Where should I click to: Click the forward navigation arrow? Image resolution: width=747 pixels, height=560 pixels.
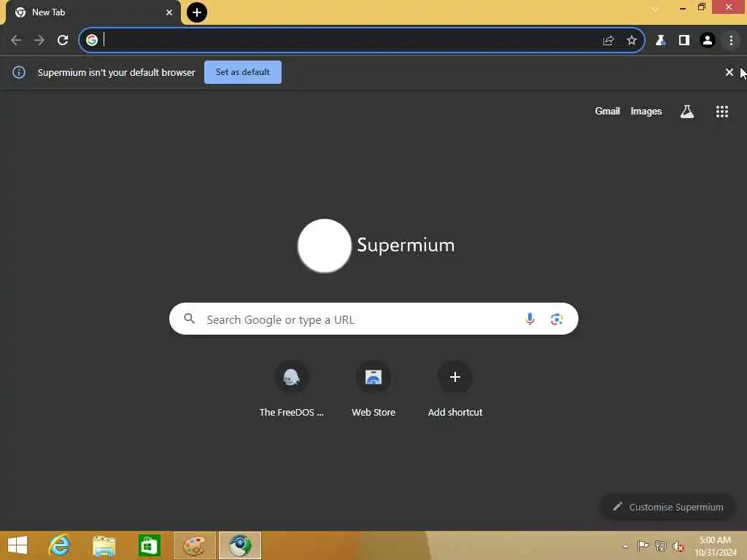[39, 41]
